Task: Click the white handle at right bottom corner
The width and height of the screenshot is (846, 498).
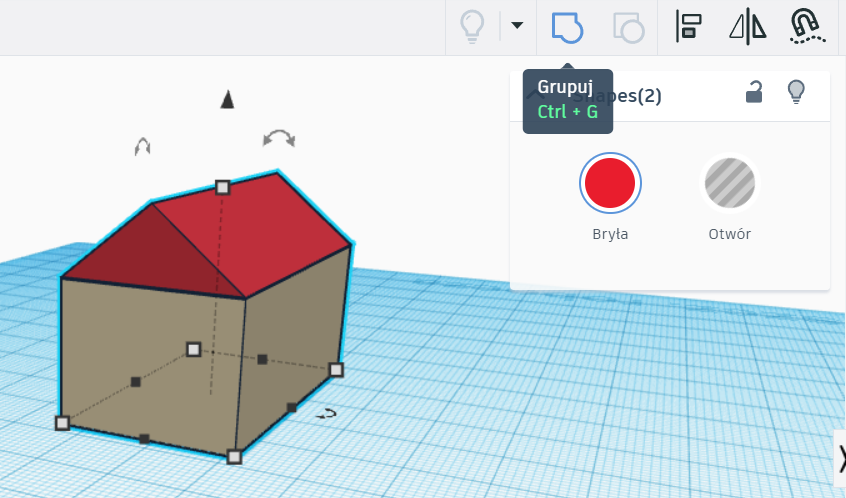Action: coord(336,370)
